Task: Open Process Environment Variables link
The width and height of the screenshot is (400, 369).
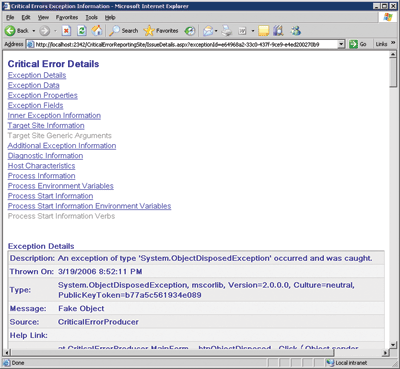Action: point(61,186)
